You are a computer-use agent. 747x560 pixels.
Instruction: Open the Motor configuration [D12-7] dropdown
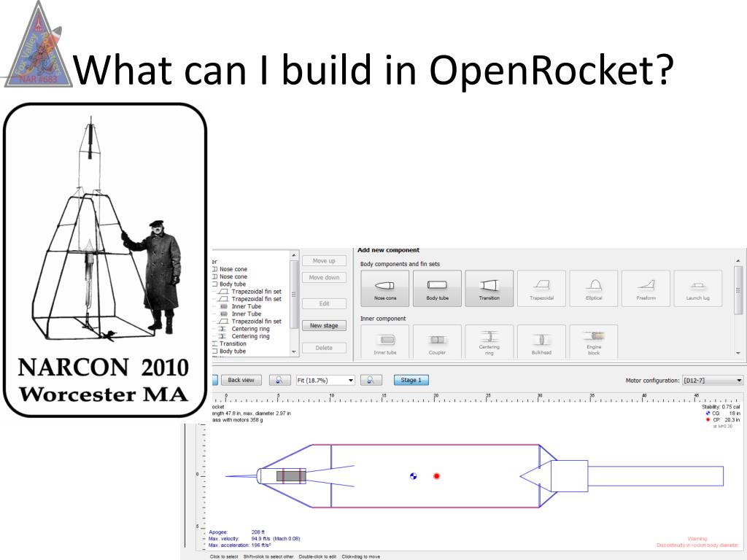click(x=713, y=381)
